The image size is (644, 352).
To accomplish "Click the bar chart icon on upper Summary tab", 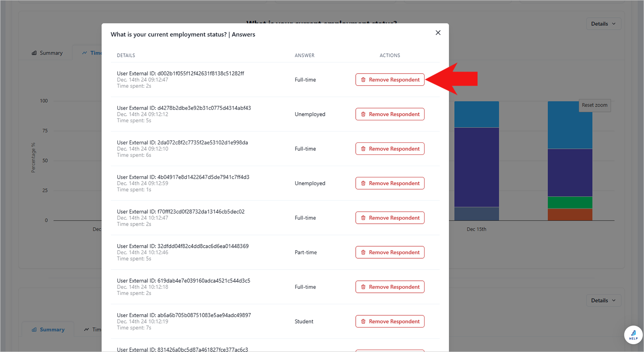I will tap(34, 53).
